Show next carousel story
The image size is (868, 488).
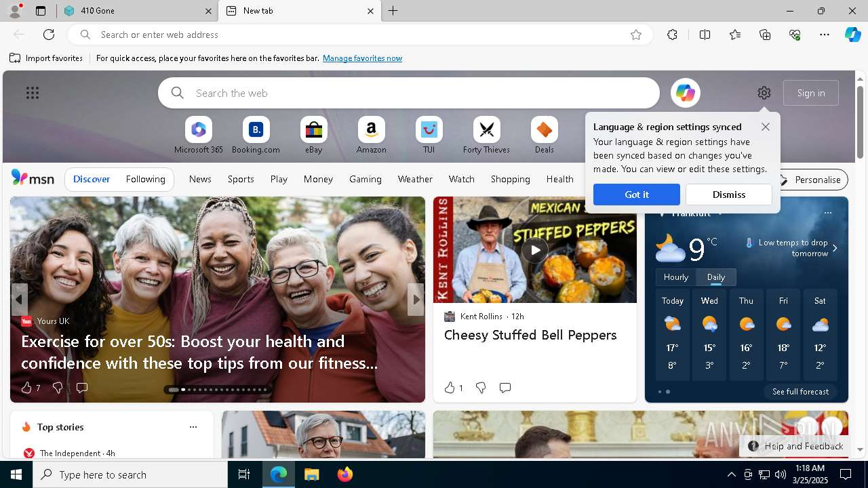click(416, 299)
